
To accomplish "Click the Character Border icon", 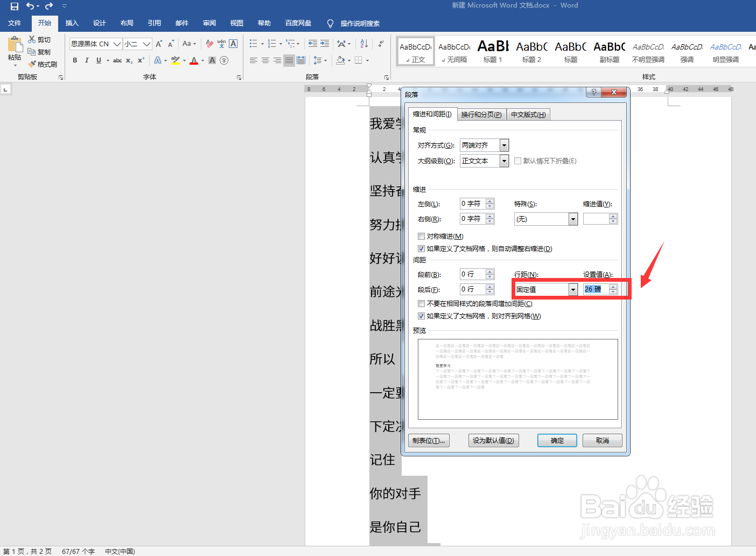I will (233, 44).
